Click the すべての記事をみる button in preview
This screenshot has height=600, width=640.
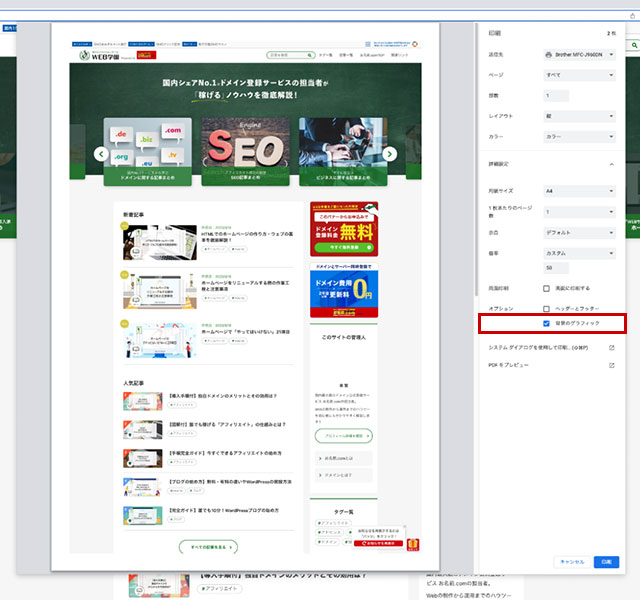(x=208, y=547)
